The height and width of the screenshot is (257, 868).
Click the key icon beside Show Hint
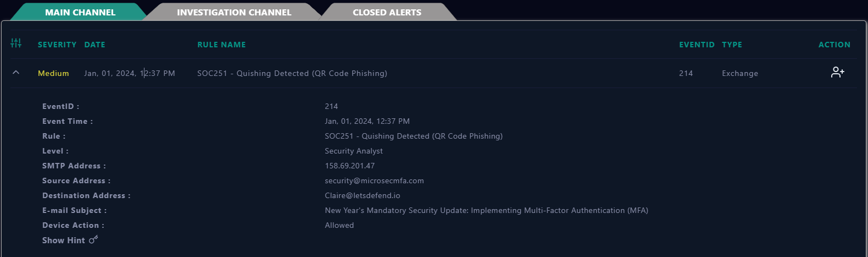93,239
